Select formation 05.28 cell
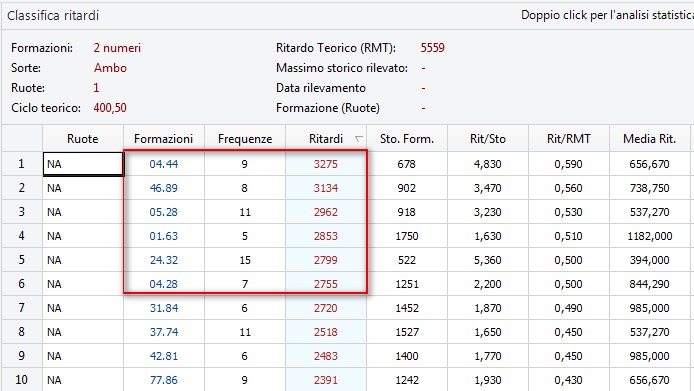The height and width of the screenshot is (391, 694). pyautogui.click(x=164, y=212)
